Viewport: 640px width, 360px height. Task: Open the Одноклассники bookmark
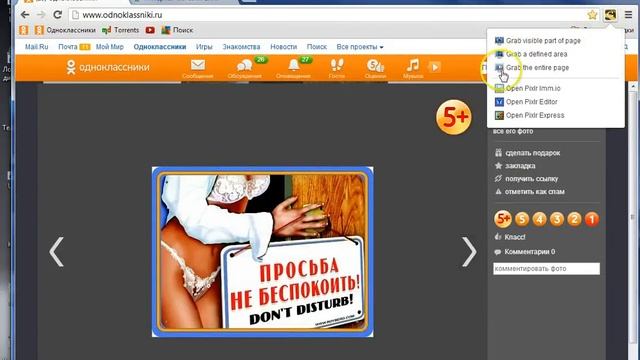click(x=65, y=30)
